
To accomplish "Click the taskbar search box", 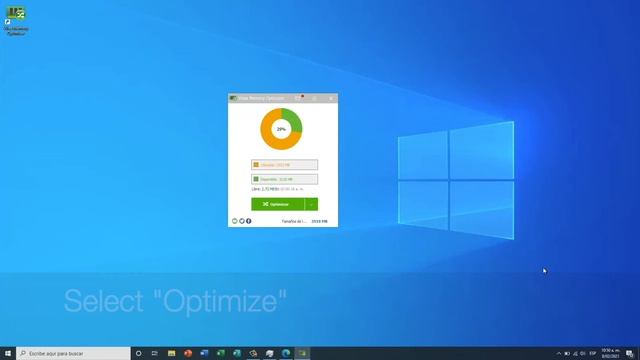I will (73, 353).
